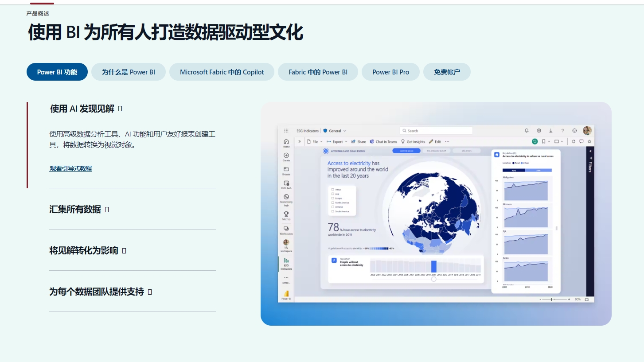Select Electricity access report pill
The image size is (644, 362).
point(406,151)
